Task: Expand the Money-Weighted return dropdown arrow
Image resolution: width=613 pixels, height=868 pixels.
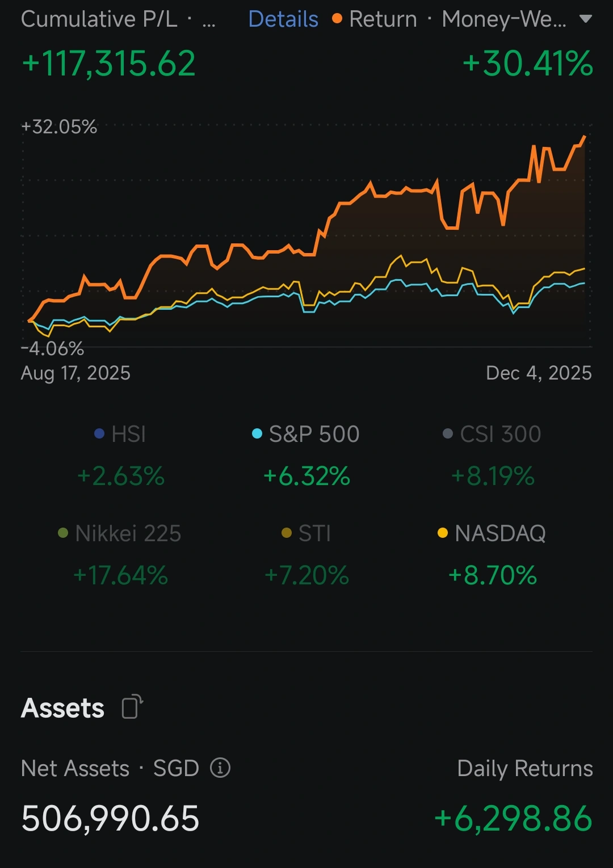Action: [x=585, y=19]
